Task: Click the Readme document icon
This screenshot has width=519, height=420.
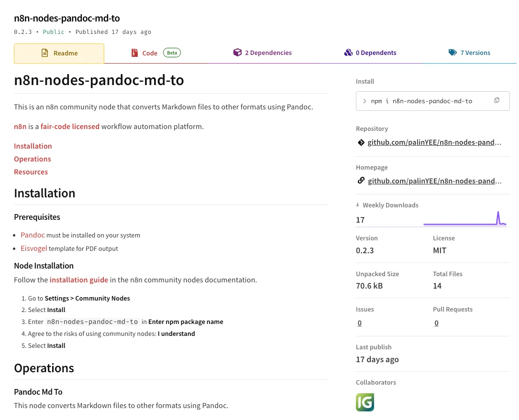Action: click(45, 53)
